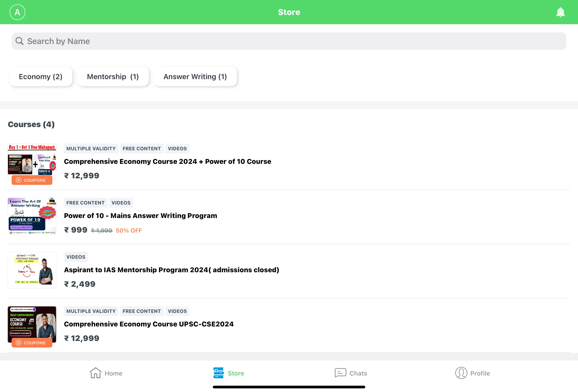The image size is (578, 392).
Task: Filter by Economy (2) category
Action: [x=40, y=76]
